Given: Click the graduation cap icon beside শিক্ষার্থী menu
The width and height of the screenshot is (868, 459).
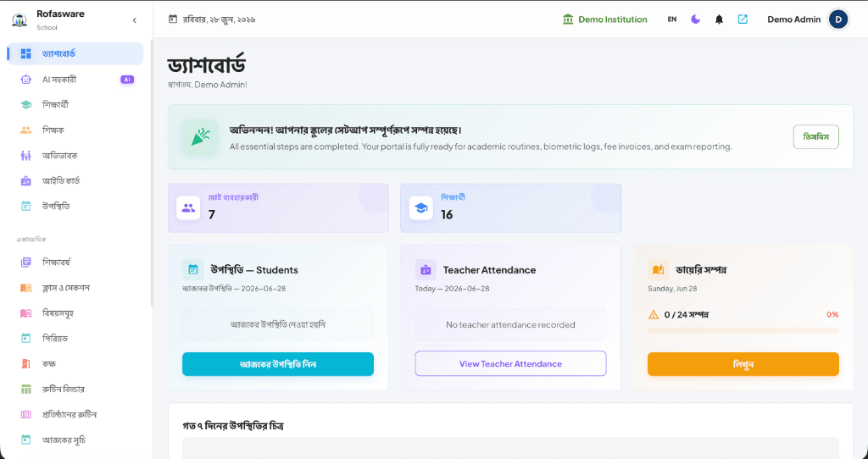Looking at the screenshot, I should pyautogui.click(x=25, y=104).
